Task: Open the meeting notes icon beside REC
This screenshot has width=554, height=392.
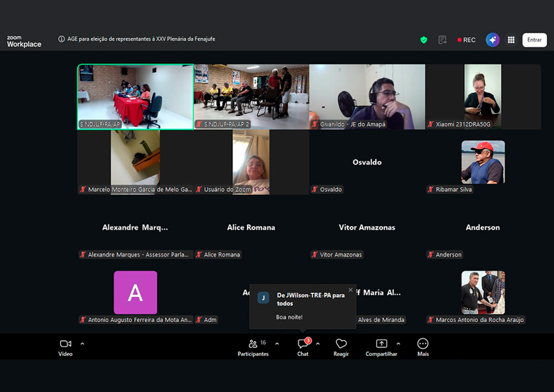Action: click(442, 40)
